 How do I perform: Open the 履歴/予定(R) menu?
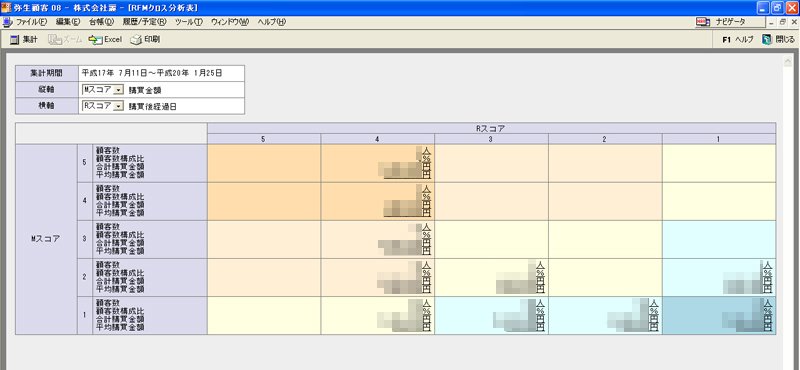144,22
